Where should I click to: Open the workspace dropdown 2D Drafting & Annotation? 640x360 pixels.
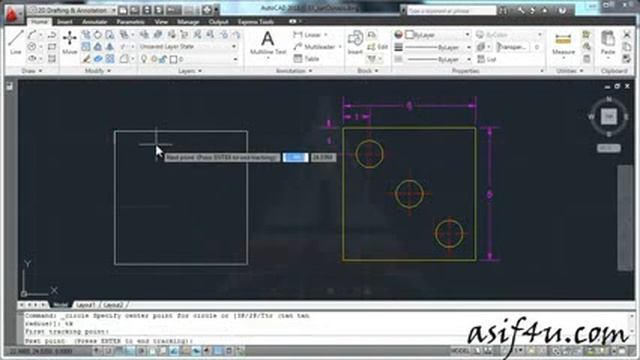tap(72, 10)
